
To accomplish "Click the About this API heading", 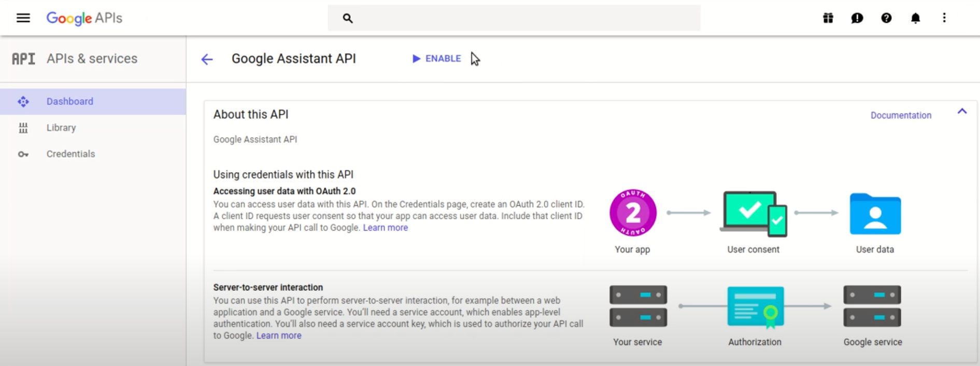I will [251, 115].
